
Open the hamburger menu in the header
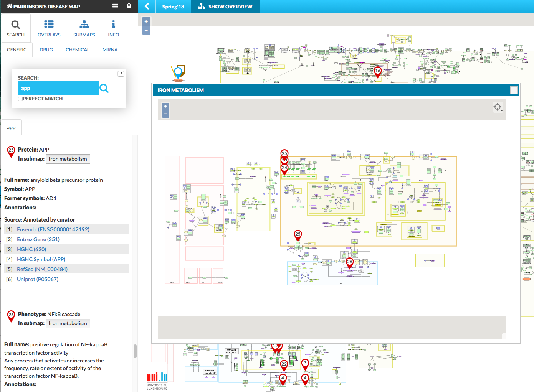pyautogui.click(x=115, y=6)
